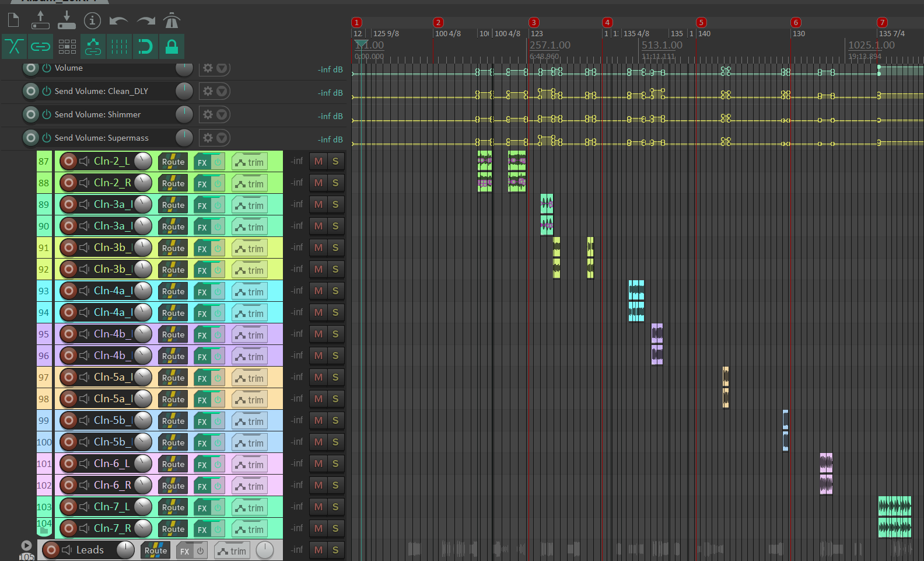The image size is (924, 561).
Task: Toggle FX bypass on Leads track
Action: 200,551
